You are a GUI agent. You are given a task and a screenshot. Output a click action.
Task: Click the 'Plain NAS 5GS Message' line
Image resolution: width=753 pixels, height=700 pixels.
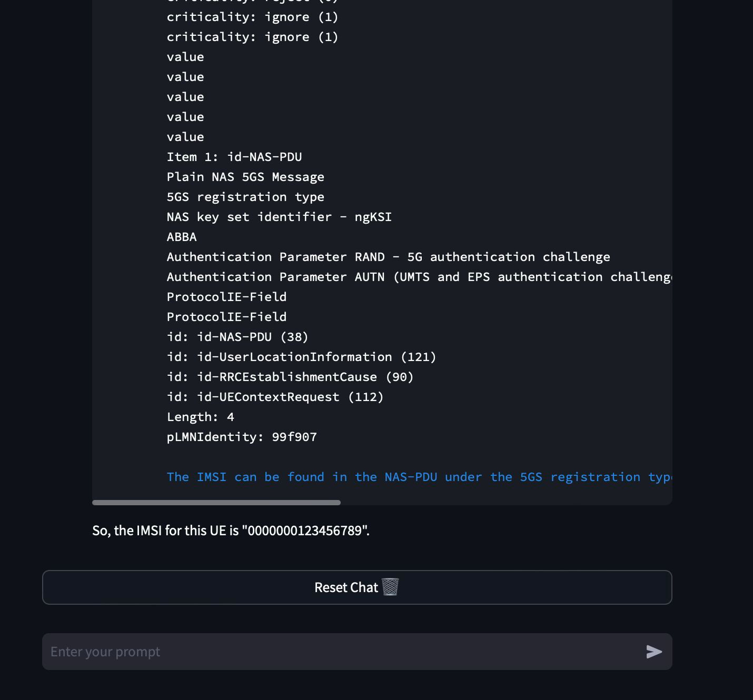245,176
